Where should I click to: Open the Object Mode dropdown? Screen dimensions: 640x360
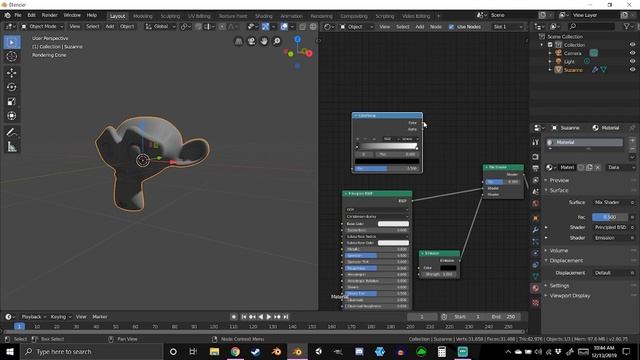pyautogui.click(x=42, y=27)
